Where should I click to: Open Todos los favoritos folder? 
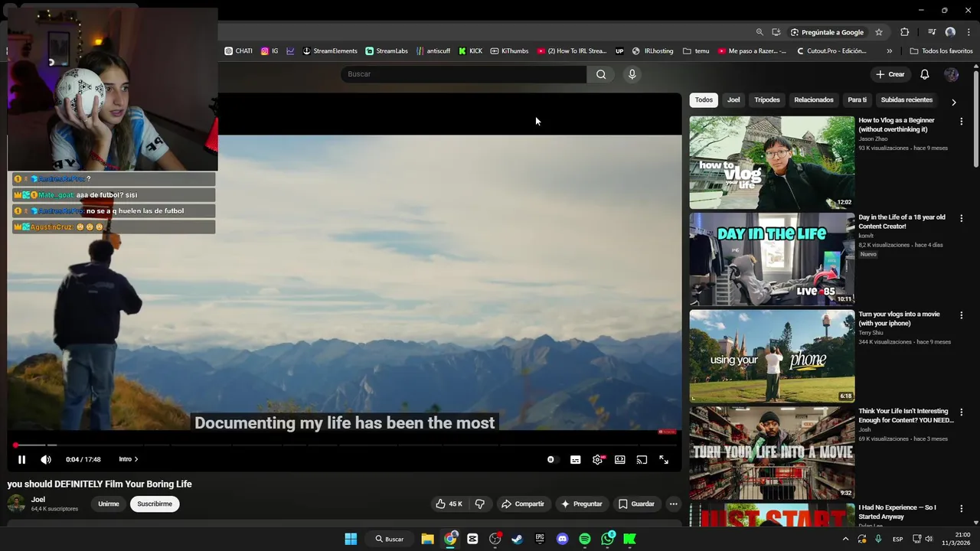pyautogui.click(x=941, y=51)
